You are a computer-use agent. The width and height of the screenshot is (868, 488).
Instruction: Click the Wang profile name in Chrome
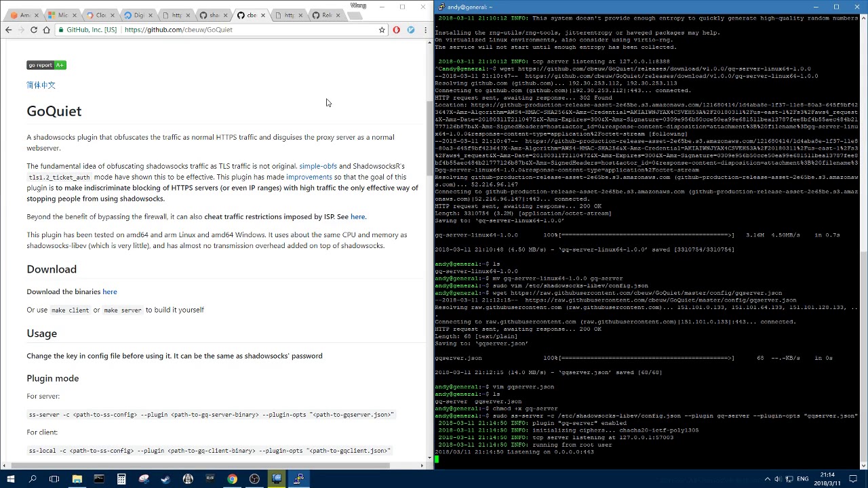[358, 5]
